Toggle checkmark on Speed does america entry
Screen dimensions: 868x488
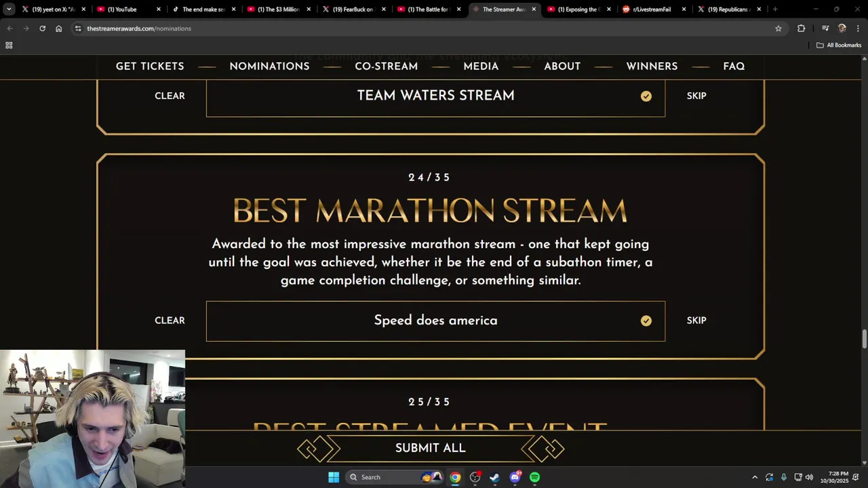tap(646, 321)
